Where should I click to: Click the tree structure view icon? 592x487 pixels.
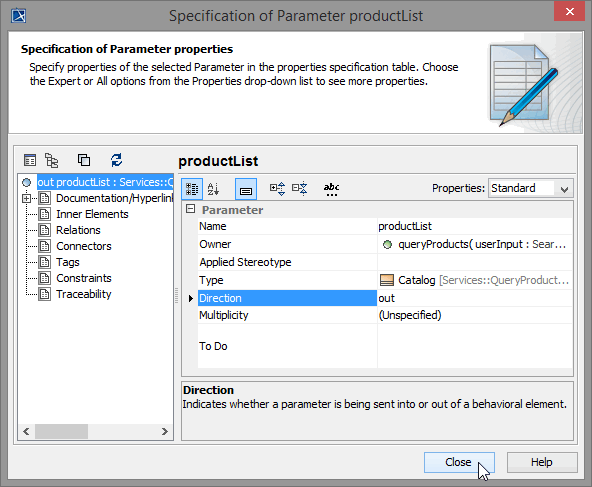(51, 160)
